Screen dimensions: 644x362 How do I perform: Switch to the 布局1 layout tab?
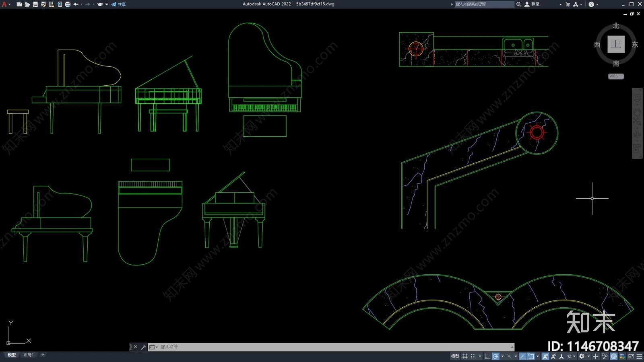point(28,355)
